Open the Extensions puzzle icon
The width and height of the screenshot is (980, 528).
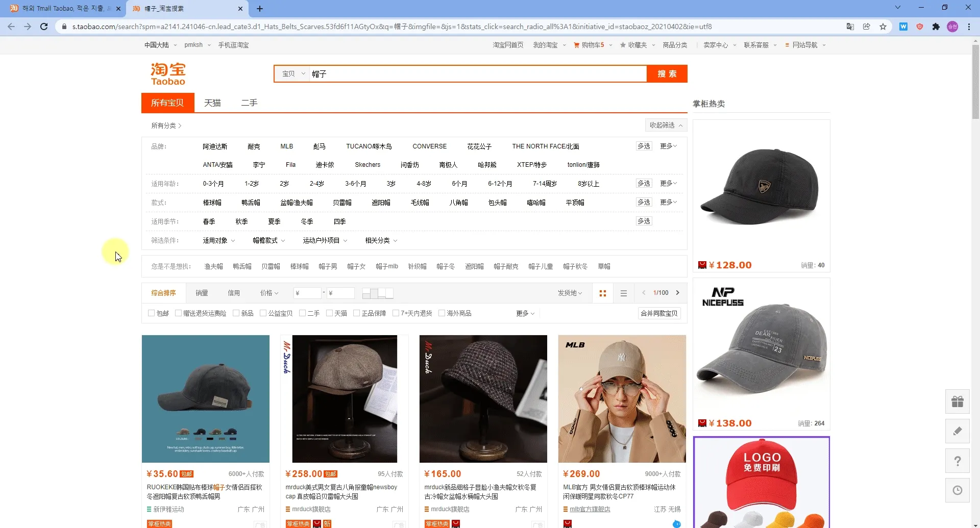936,27
